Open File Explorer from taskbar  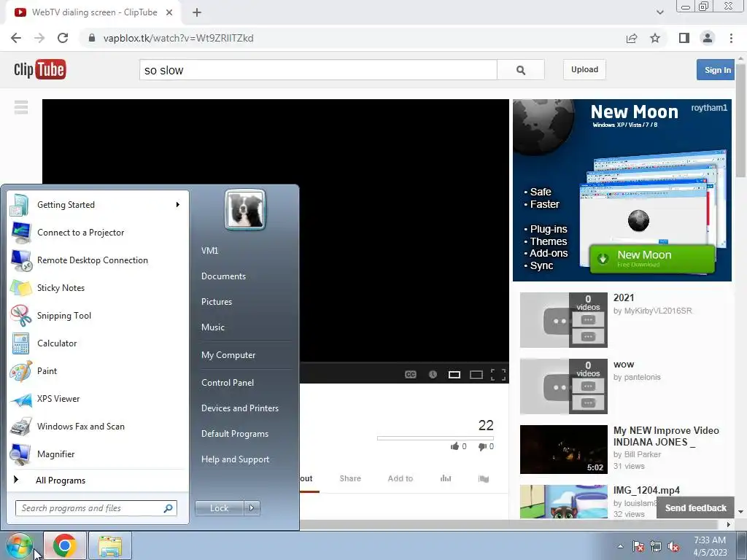110,545
